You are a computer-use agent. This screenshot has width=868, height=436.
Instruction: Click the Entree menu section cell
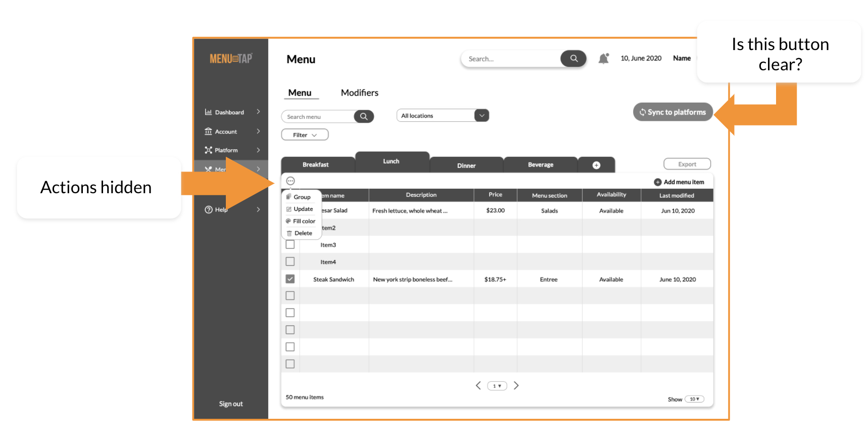549,279
